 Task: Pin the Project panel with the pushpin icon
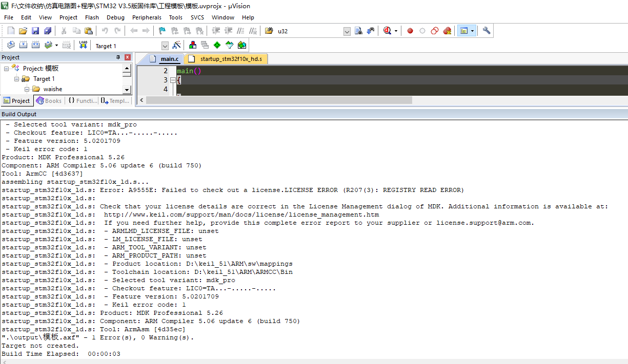coord(118,57)
